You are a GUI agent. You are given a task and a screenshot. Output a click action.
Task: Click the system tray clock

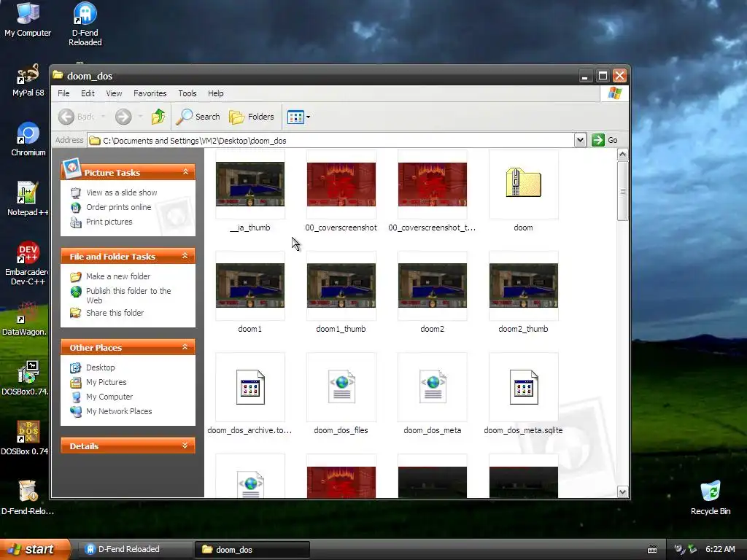tap(720, 550)
